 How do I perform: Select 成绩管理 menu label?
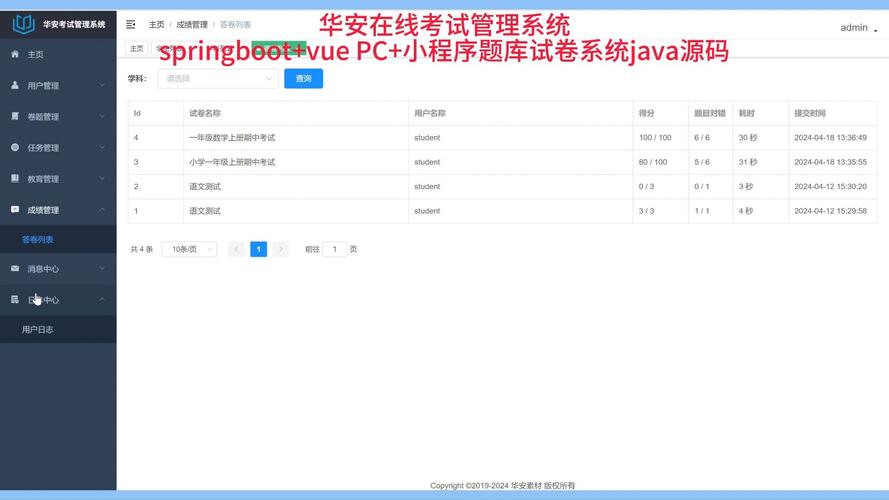[x=43, y=210]
